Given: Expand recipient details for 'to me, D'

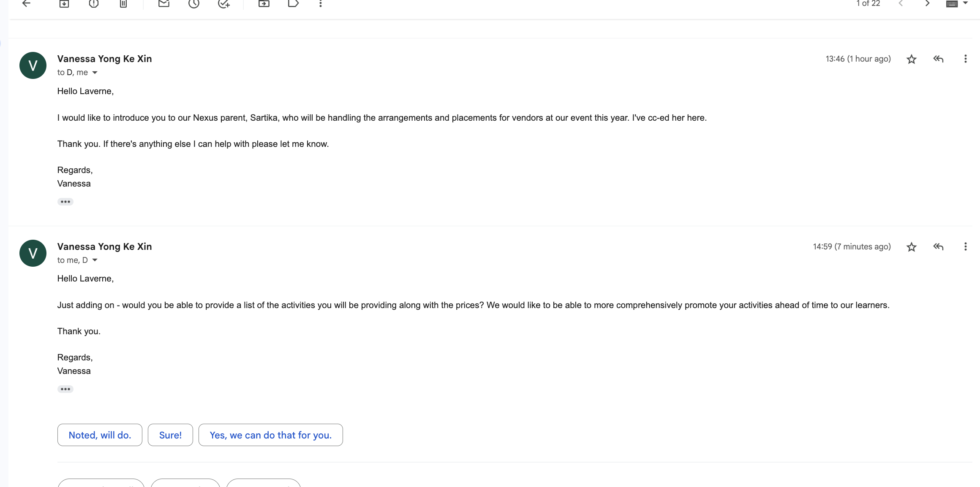Looking at the screenshot, I should (95, 260).
